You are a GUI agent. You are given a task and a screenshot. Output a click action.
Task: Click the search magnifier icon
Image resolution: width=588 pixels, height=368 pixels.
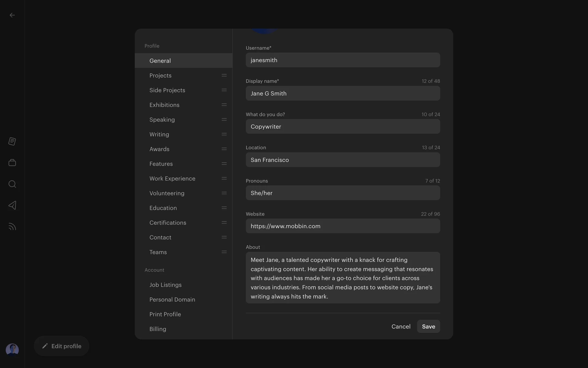[12, 184]
